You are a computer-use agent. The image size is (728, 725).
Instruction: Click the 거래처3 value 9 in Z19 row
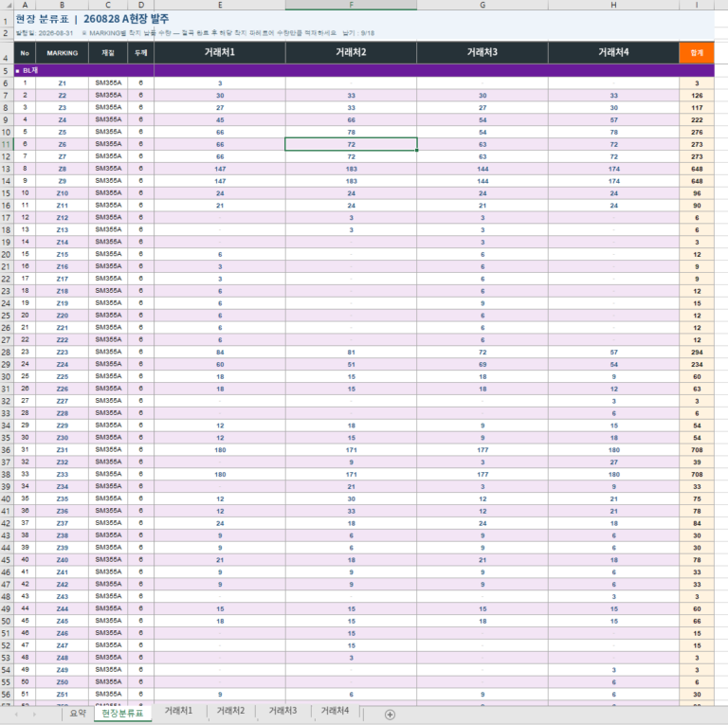point(482,303)
